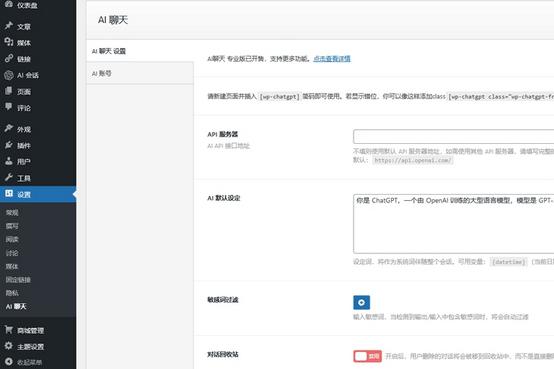The image size is (554, 369).
Task: Open the speech-bubble icon for 评论
Action: 9,107
